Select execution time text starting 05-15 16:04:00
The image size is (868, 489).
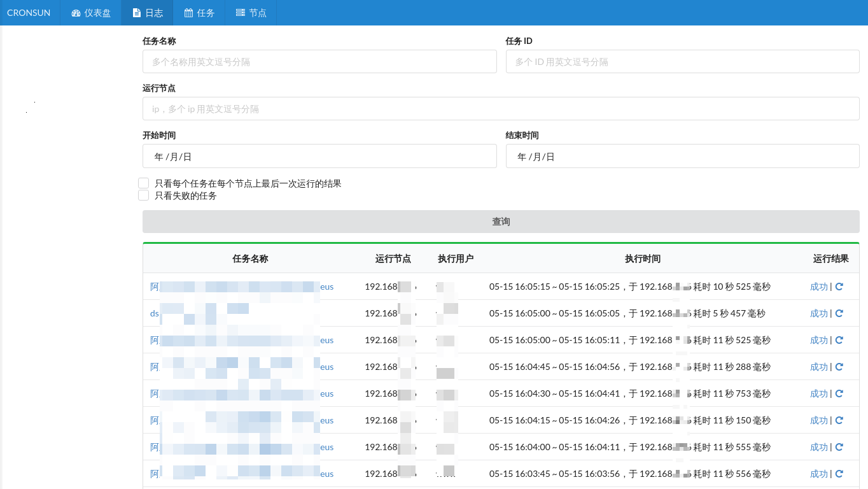click(x=630, y=447)
